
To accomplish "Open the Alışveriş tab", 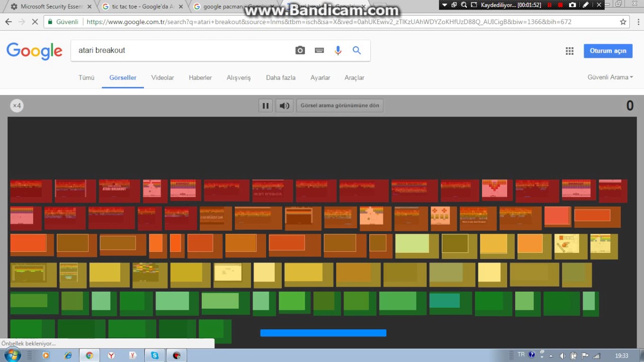I will tap(238, 77).
